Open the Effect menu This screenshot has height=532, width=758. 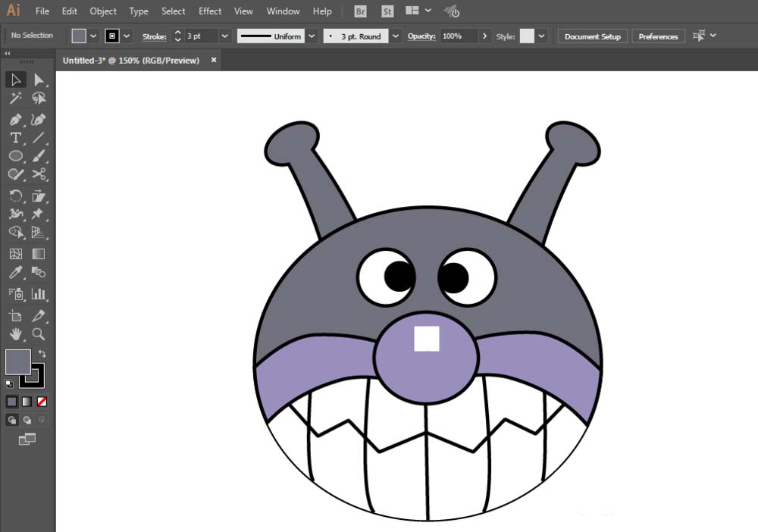click(x=210, y=11)
